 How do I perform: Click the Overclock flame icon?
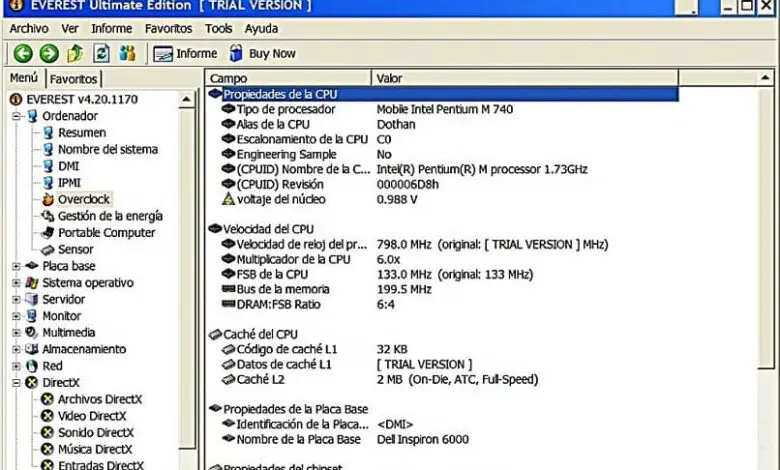(48, 199)
